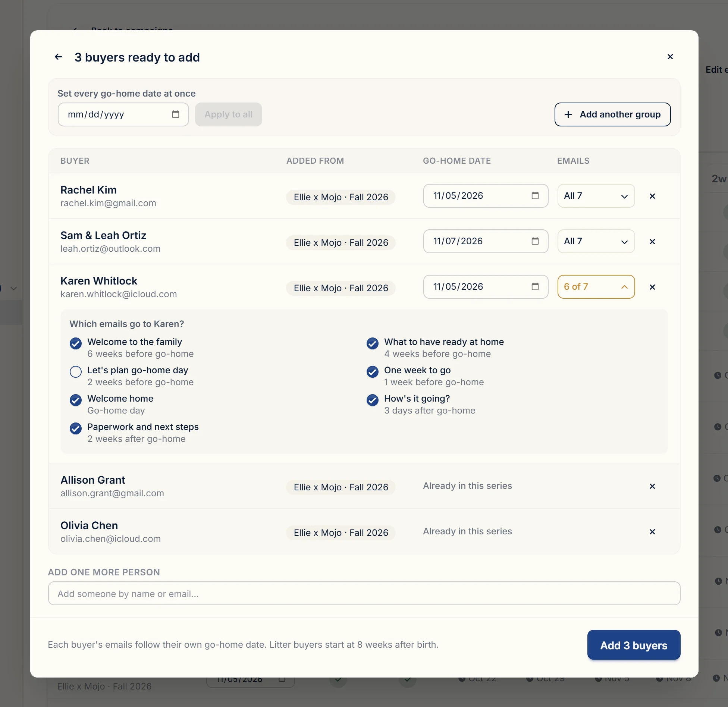Remove Sam & Leah Ortiz row
728x707 pixels.
coord(652,242)
